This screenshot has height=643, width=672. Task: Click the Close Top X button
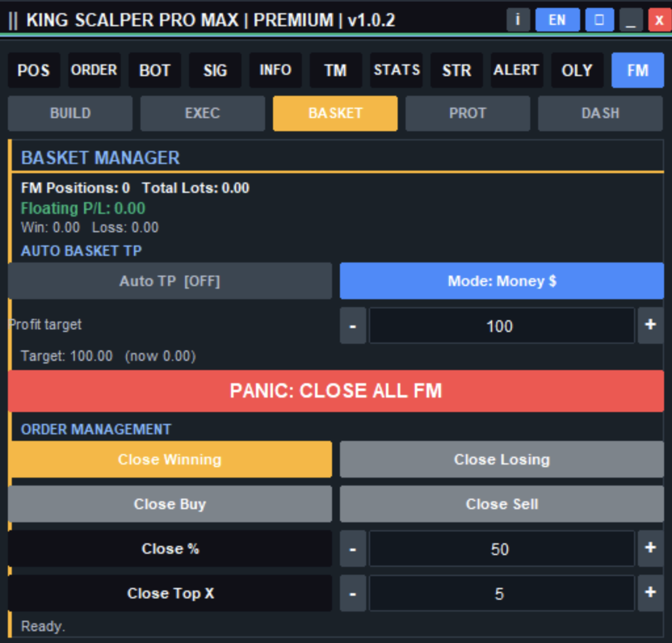[x=170, y=593]
